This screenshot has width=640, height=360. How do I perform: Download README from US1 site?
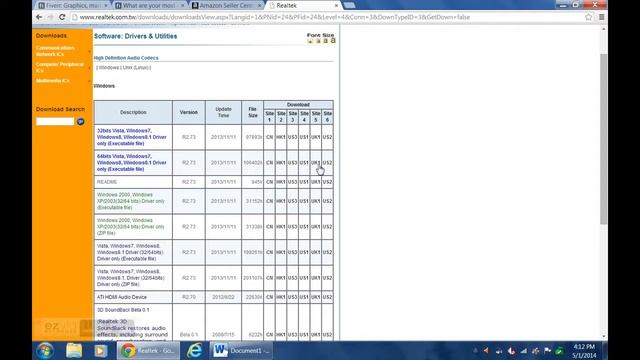(x=304, y=182)
